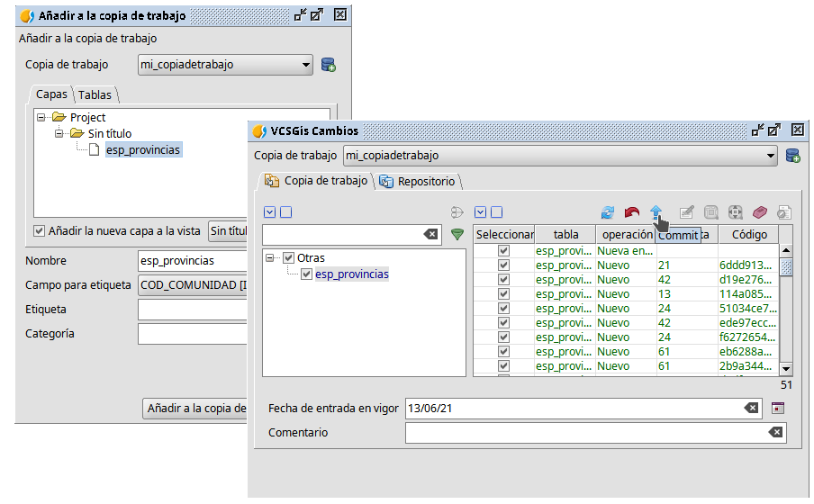Click the red revert arrow icon

[x=632, y=212]
